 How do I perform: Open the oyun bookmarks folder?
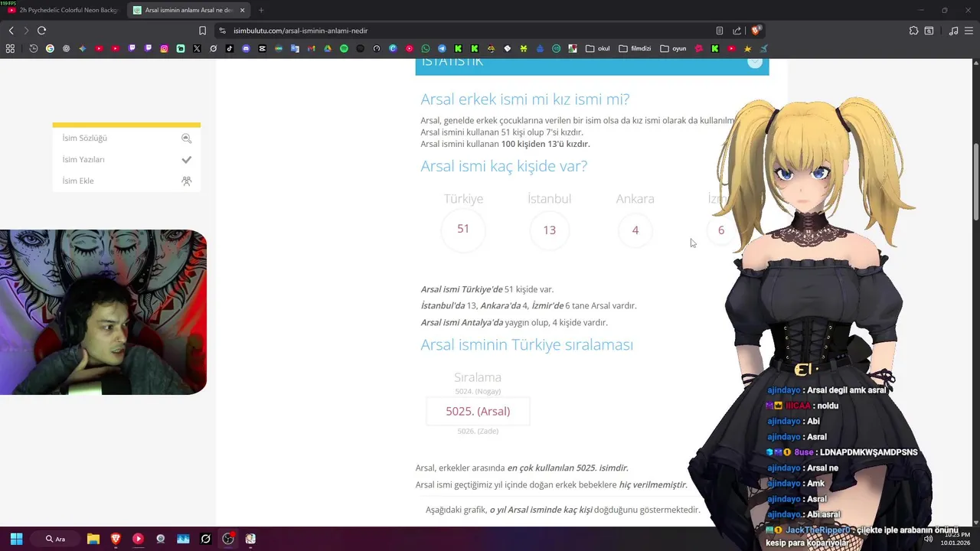674,48
